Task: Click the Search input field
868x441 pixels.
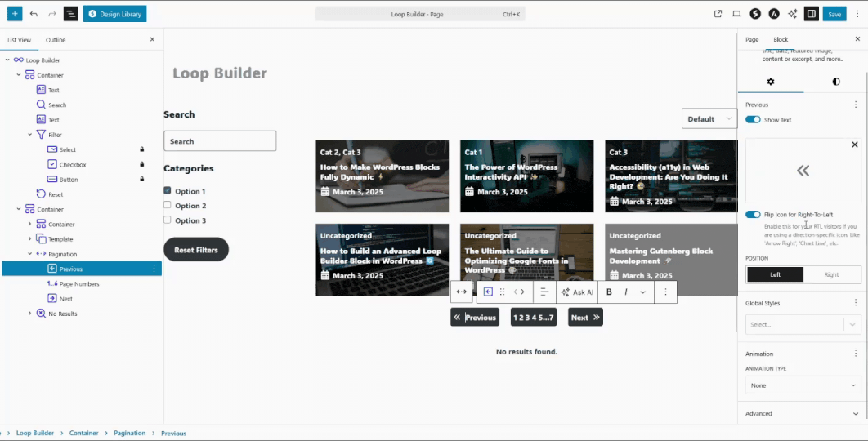Action: click(x=220, y=141)
